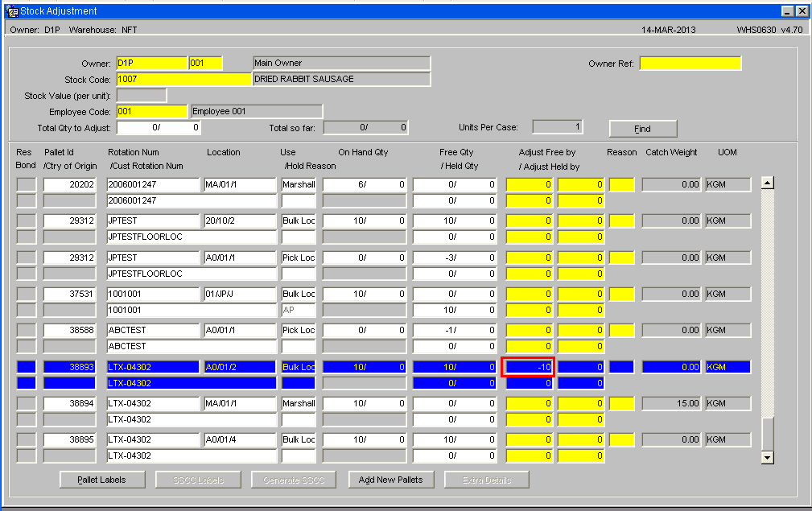This screenshot has width=812, height=511.
Task: Click the Total so far field
Action: [365, 127]
